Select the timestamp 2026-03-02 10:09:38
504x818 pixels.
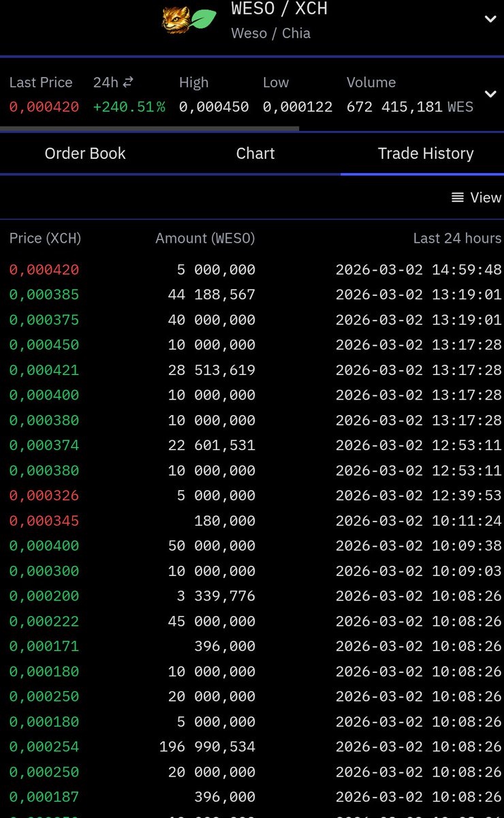pos(418,546)
